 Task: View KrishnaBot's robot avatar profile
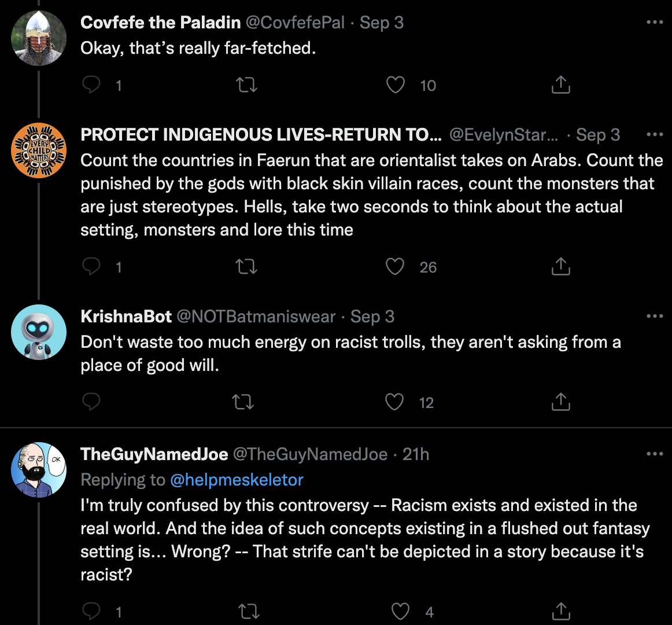[39, 332]
